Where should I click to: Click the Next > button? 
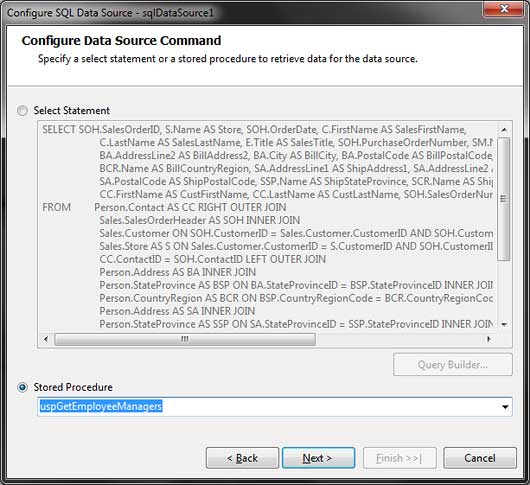click(x=318, y=458)
